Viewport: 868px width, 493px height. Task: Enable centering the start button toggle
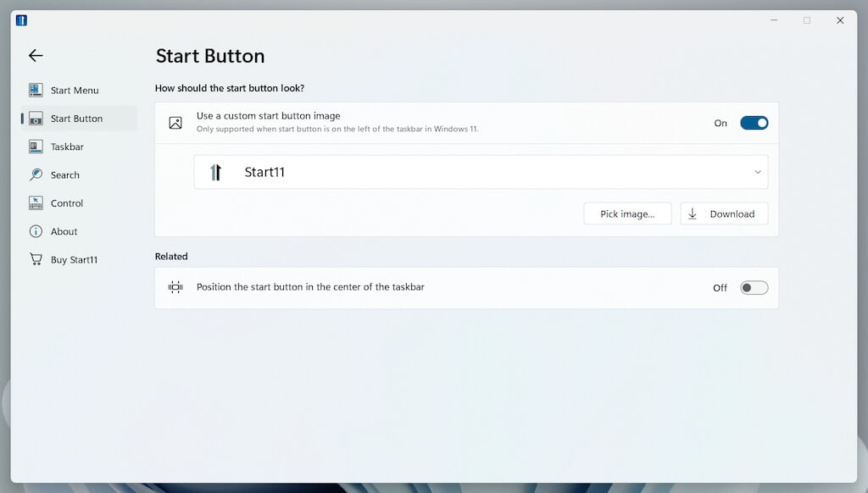click(754, 288)
